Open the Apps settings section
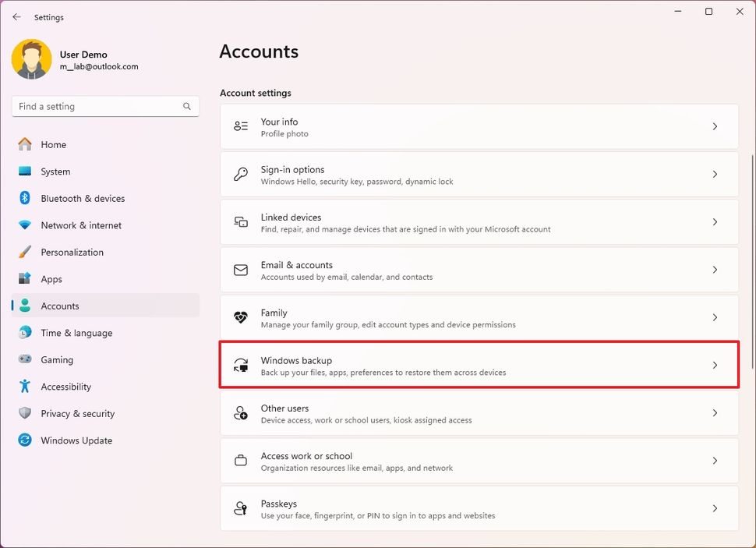756x548 pixels. tap(51, 278)
